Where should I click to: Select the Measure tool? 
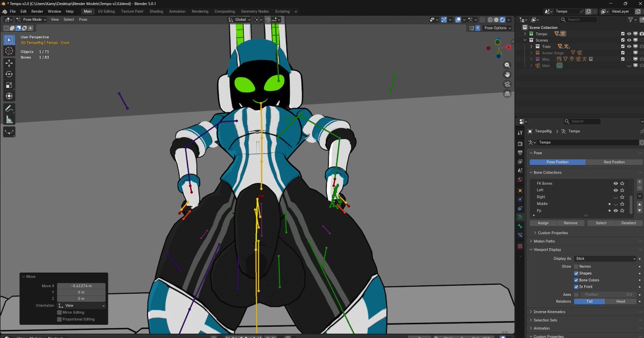click(x=9, y=119)
